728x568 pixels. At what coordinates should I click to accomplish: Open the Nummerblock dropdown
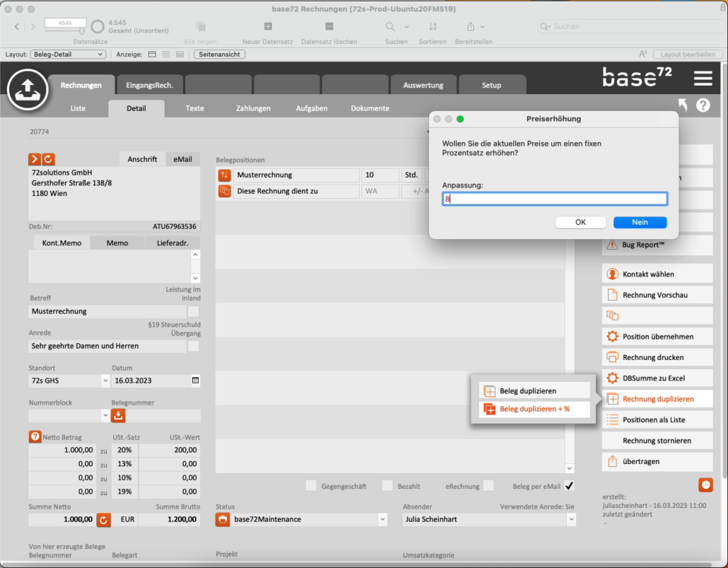(105, 415)
